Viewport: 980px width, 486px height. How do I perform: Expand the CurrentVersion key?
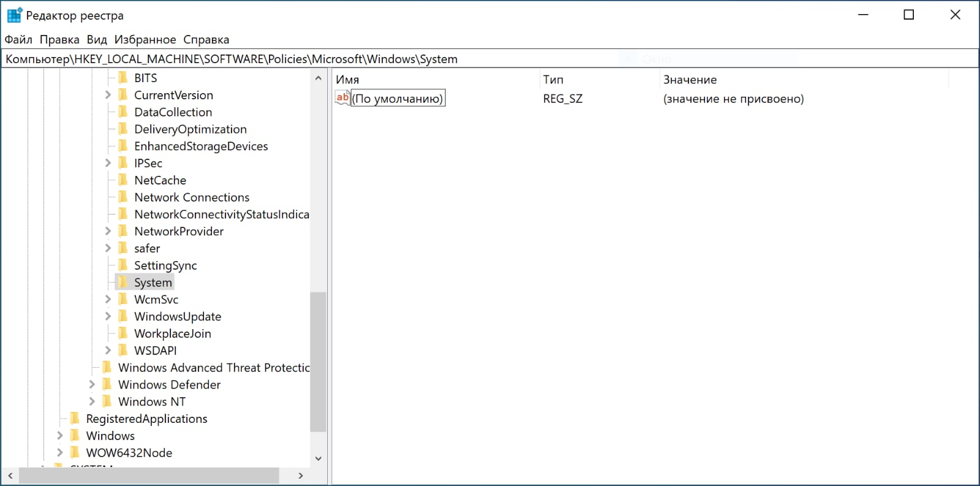tap(108, 95)
